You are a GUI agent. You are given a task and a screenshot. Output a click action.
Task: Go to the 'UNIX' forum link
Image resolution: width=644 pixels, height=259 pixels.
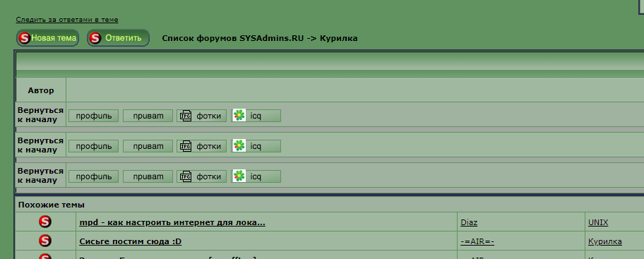click(598, 222)
